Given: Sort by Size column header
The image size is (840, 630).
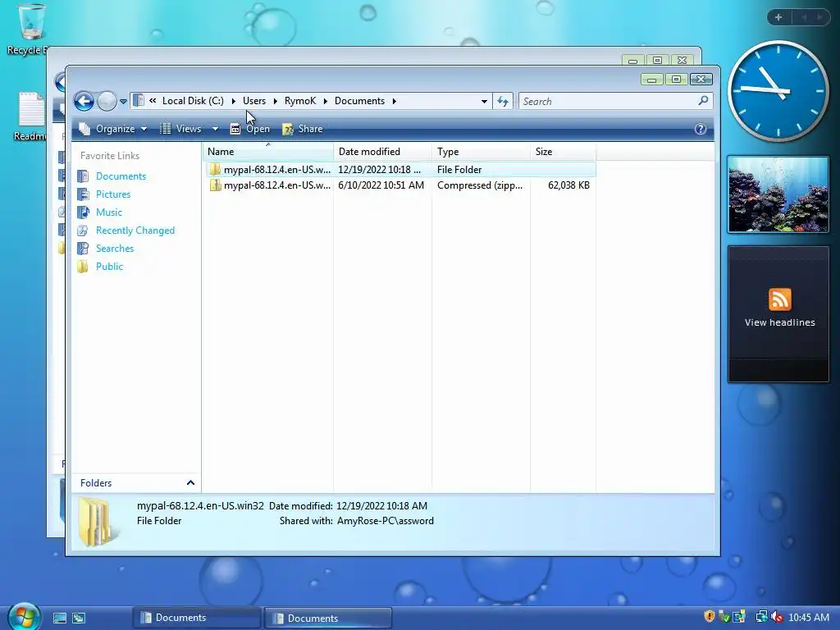Looking at the screenshot, I should click(563, 152).
